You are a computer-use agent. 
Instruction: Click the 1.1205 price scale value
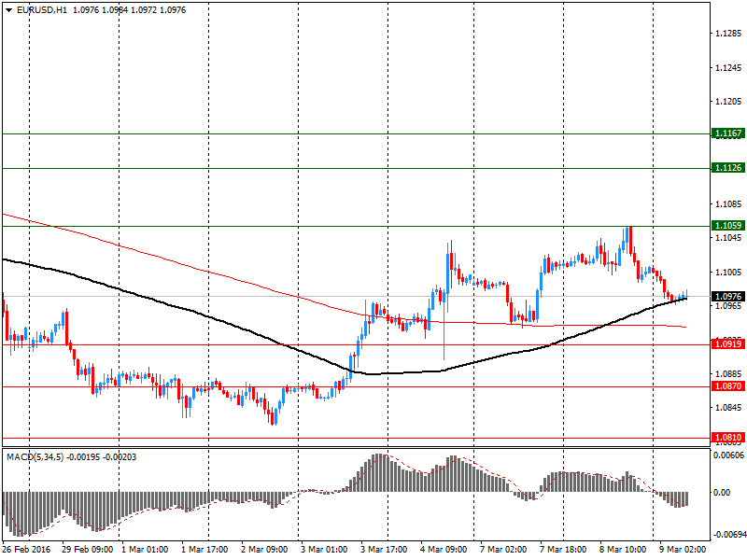pos(728,102)
